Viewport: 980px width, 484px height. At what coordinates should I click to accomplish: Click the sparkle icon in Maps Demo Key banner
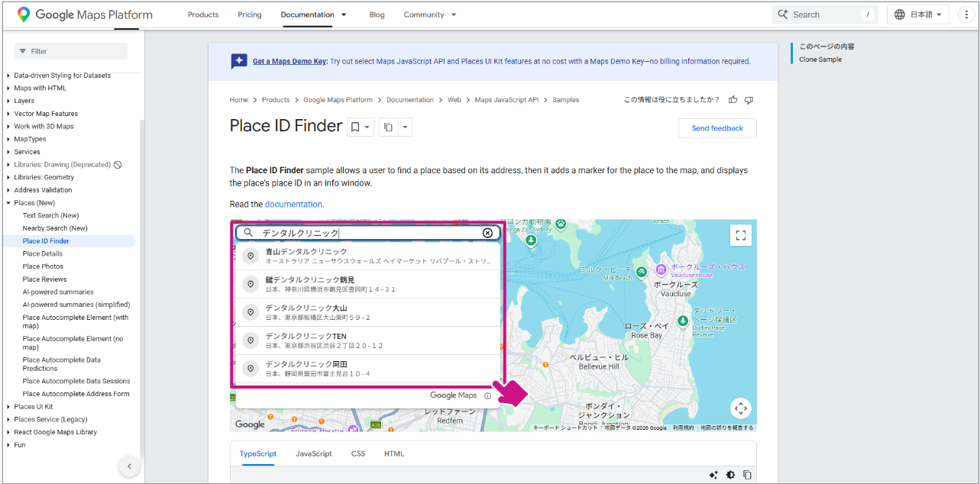pyautogui.click(x=239, y=61)
